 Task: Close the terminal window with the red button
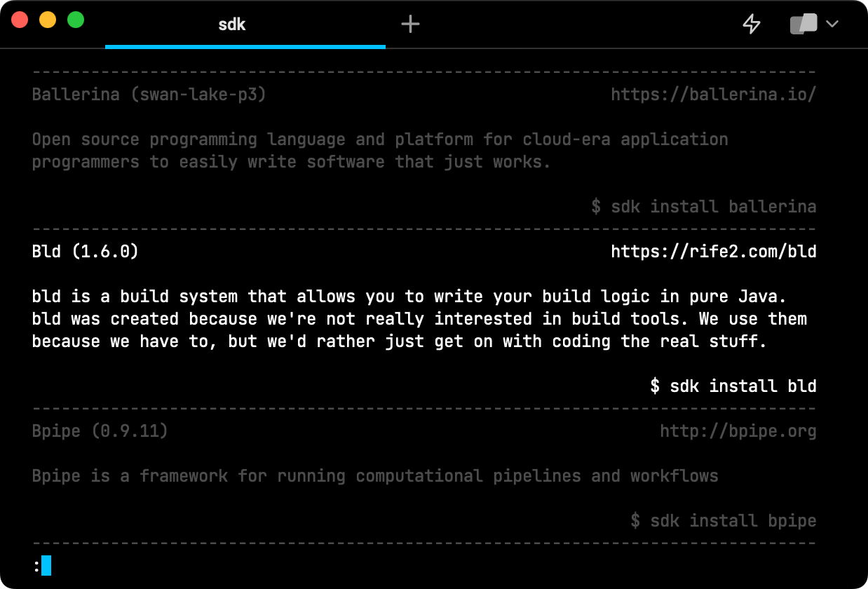(20, 20)
